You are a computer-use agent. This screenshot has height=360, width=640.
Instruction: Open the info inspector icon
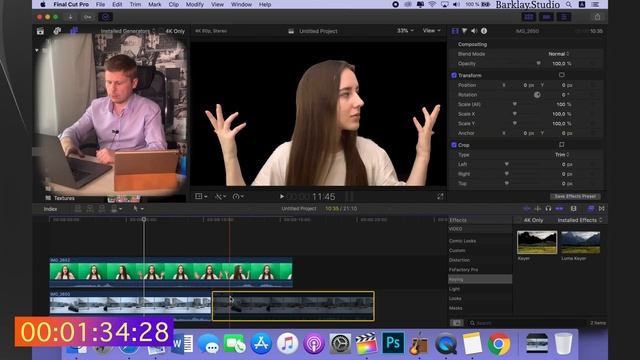(484, 31)
